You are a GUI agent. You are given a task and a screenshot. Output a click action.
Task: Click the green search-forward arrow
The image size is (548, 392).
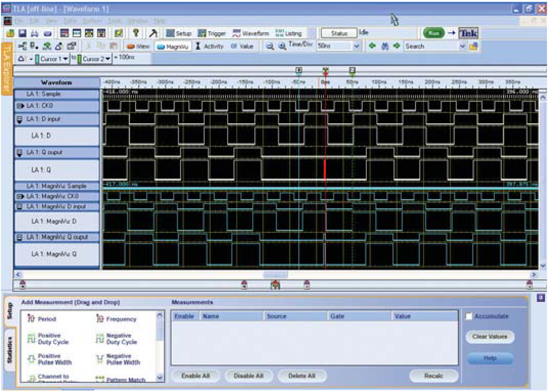pos(396,46)
